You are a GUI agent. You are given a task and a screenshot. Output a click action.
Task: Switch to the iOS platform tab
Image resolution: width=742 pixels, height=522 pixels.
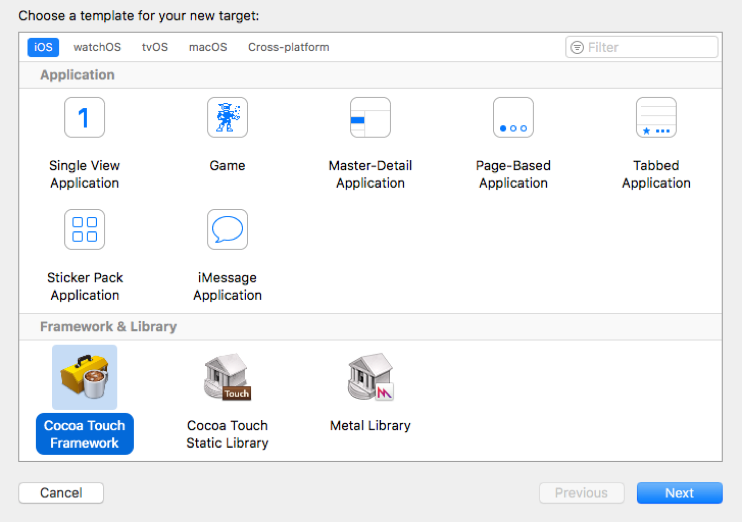click(44, 47)
